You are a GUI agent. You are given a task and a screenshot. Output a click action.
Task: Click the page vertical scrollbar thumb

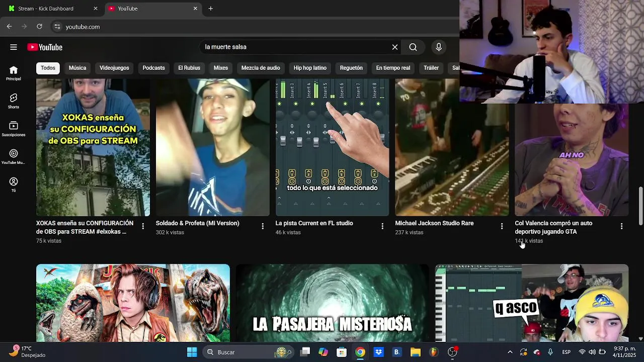pyautogui.click(x=640, y=206)
